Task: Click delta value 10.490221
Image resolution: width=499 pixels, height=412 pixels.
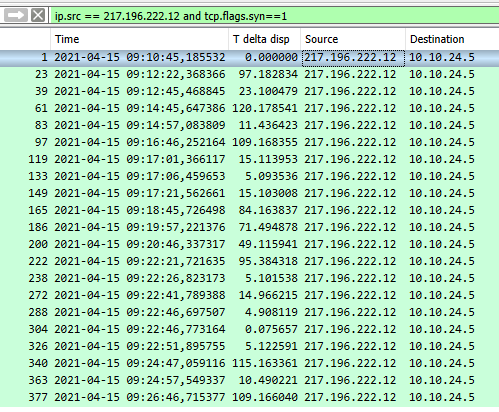Action: point(268,380)
